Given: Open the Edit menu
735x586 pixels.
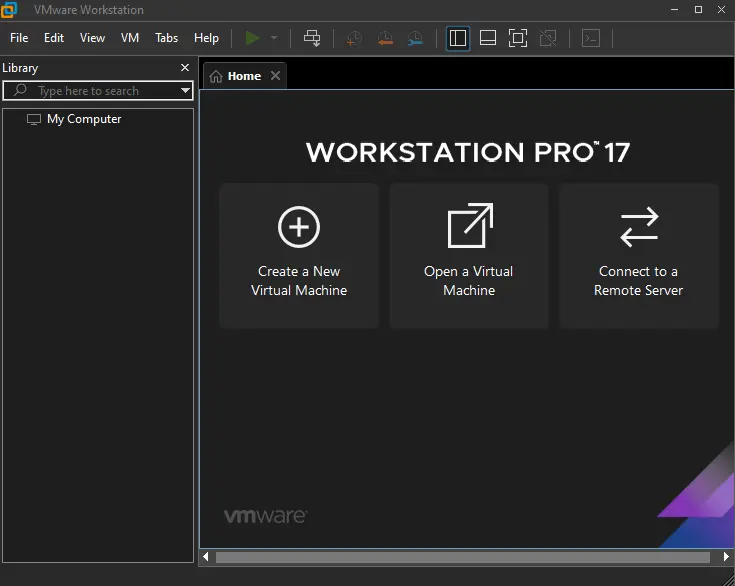Looking at the screenshot, I should point(54,38).
